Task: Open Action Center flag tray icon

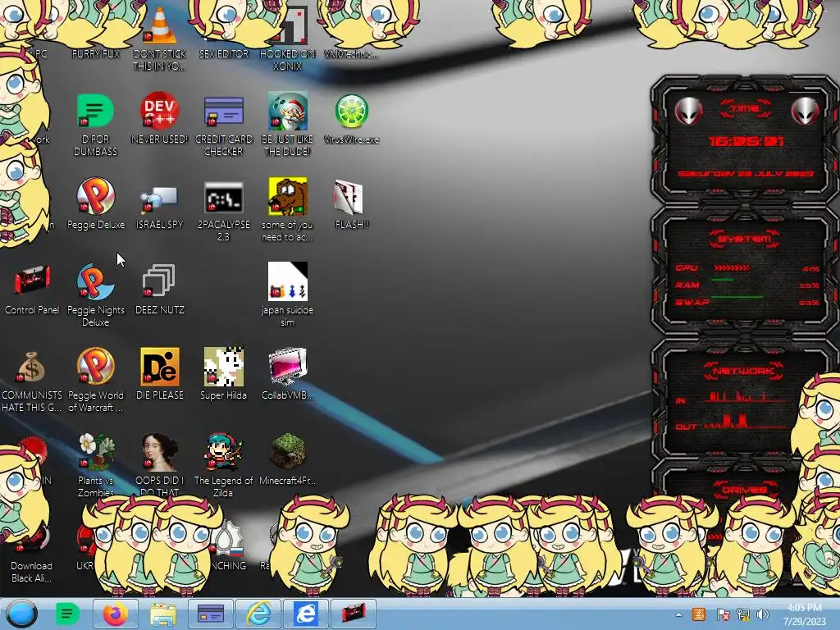Action: point(723,614)
